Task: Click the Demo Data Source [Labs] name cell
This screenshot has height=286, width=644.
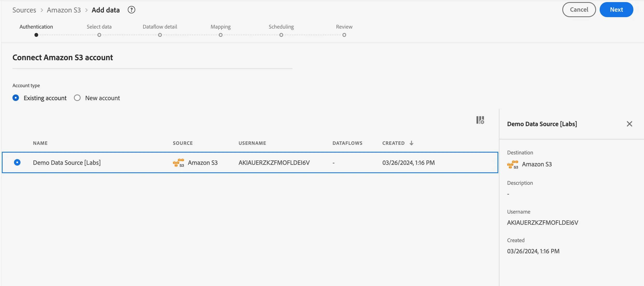Action: tap(67, 163)
